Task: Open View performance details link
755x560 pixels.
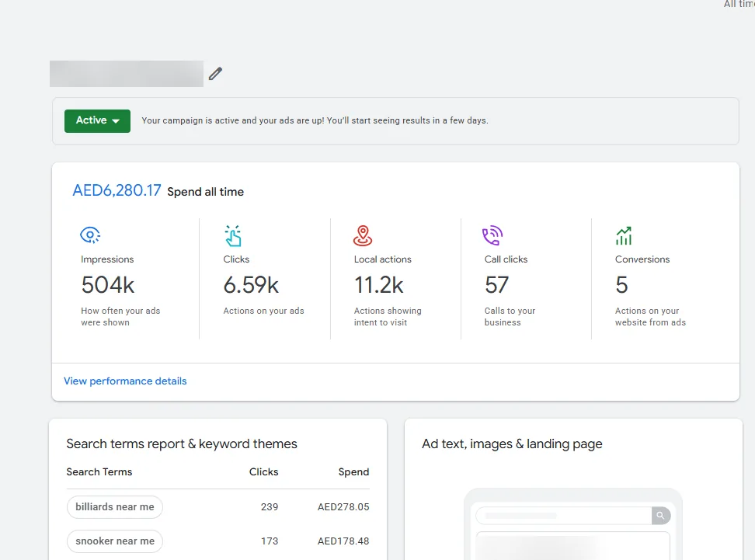Action: click(125, 381)
